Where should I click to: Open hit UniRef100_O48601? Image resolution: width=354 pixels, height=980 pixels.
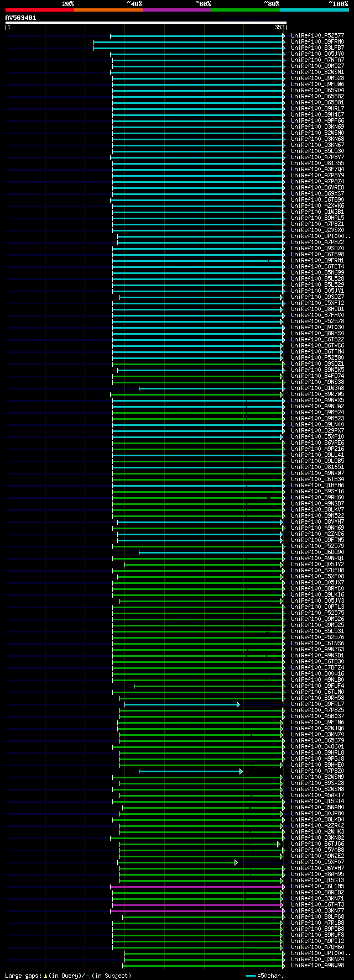point(317,747)
